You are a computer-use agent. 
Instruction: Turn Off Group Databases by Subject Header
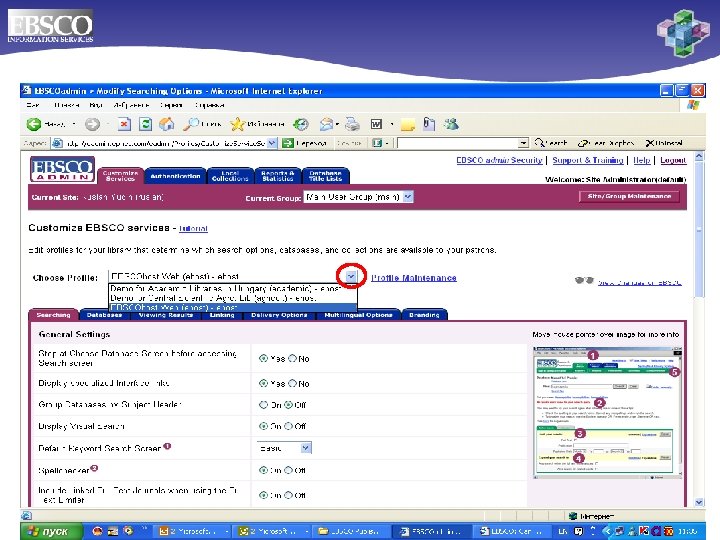coord(288,405)
